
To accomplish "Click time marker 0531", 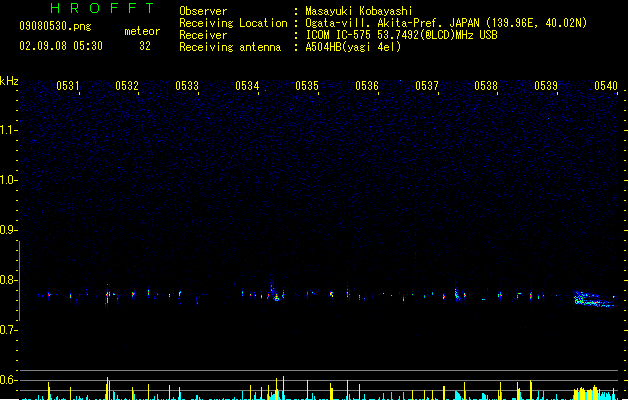I will (67, 86).
